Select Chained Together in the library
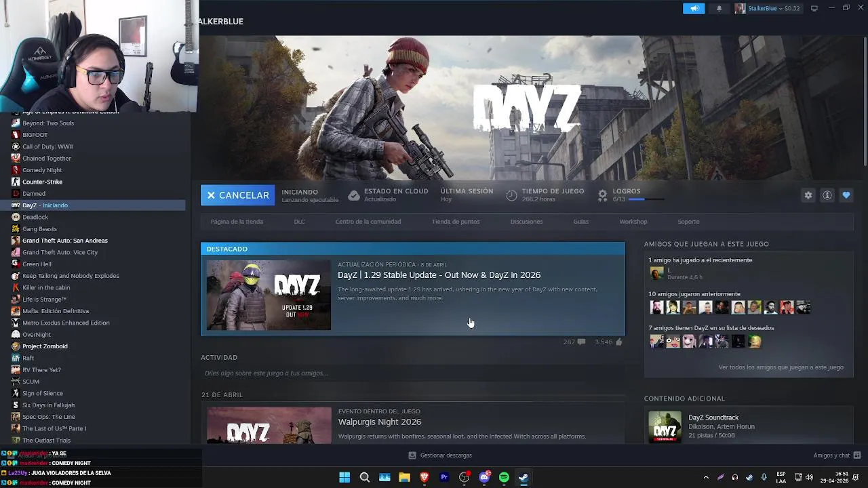The width and height of the screenshot is (868, 488). click(x=47, y=159)
